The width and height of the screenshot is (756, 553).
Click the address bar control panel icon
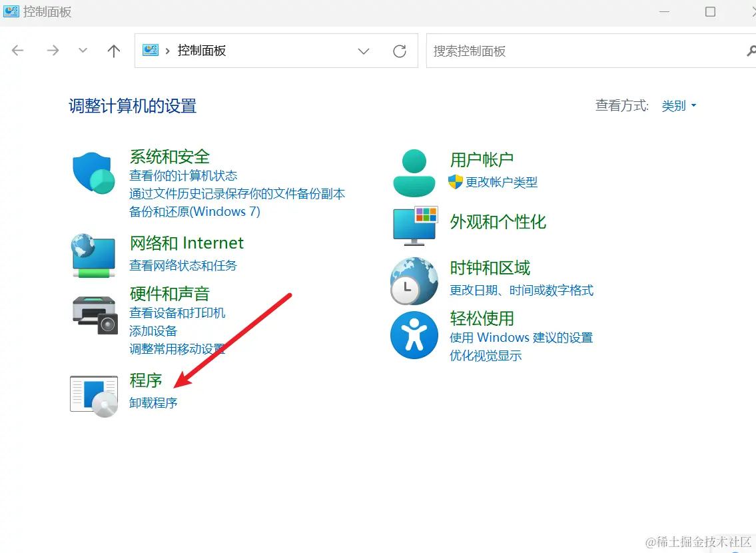(151, 50)
